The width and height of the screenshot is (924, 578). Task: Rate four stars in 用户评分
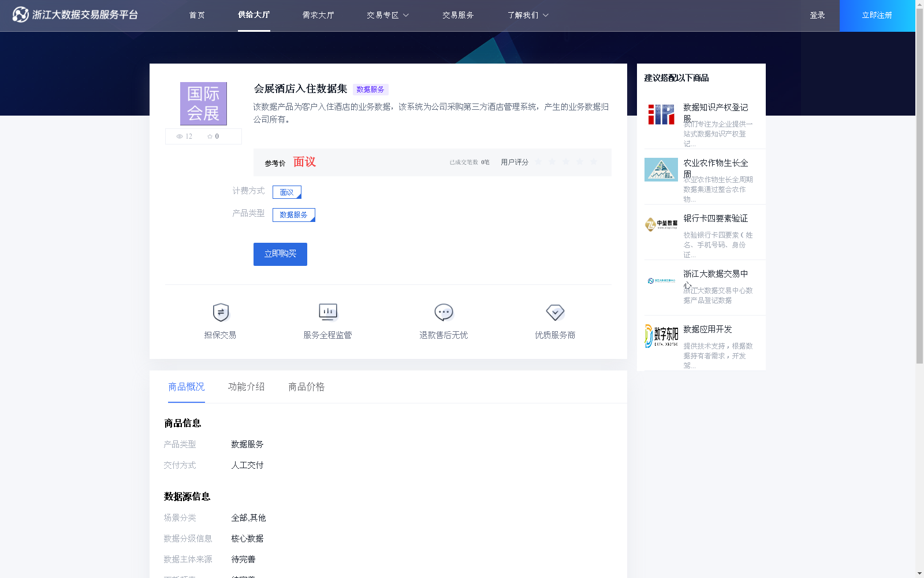click(x=580, y=162)
